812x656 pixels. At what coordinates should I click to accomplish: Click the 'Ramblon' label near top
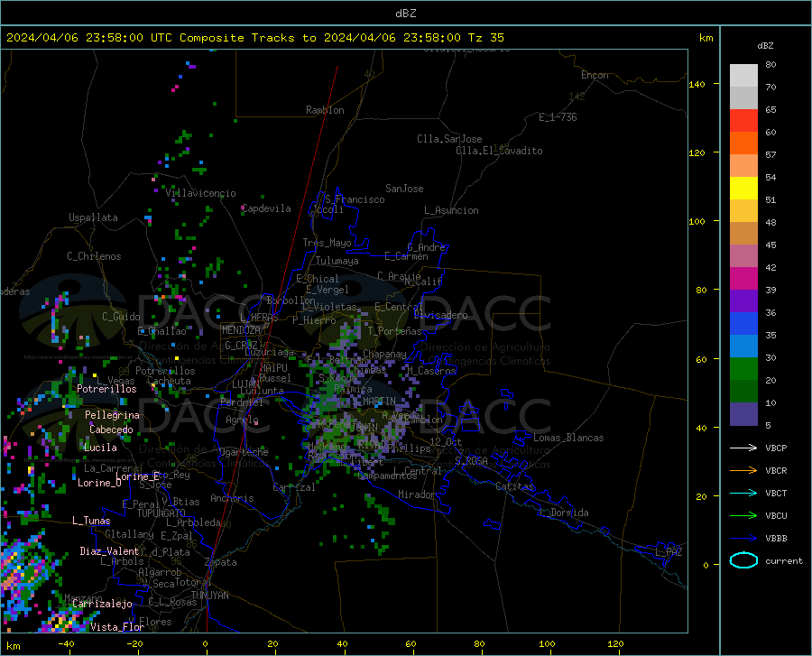(x=325, y=110)
